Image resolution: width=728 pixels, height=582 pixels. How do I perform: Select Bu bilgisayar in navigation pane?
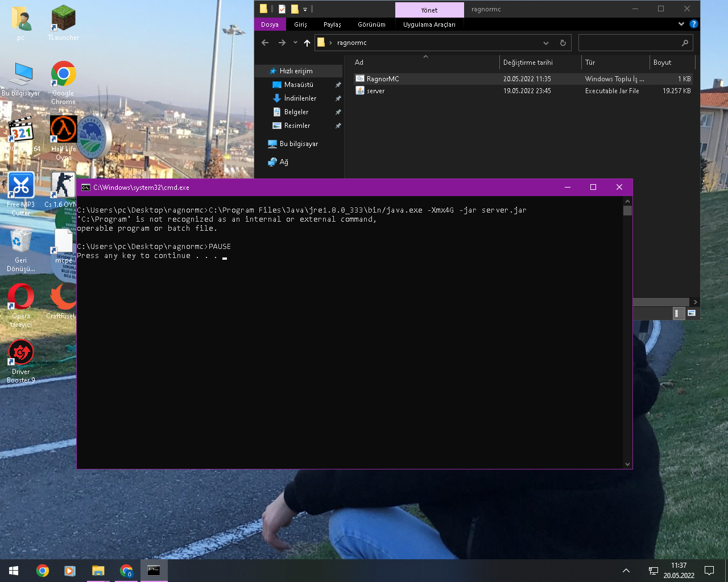(x=299, y=144)
